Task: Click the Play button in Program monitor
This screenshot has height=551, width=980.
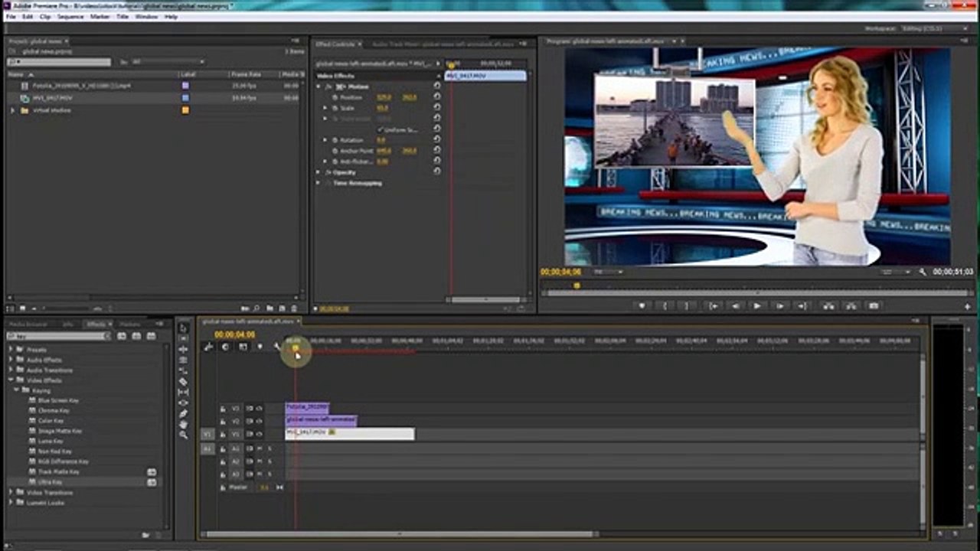Action: pos(757,306)
